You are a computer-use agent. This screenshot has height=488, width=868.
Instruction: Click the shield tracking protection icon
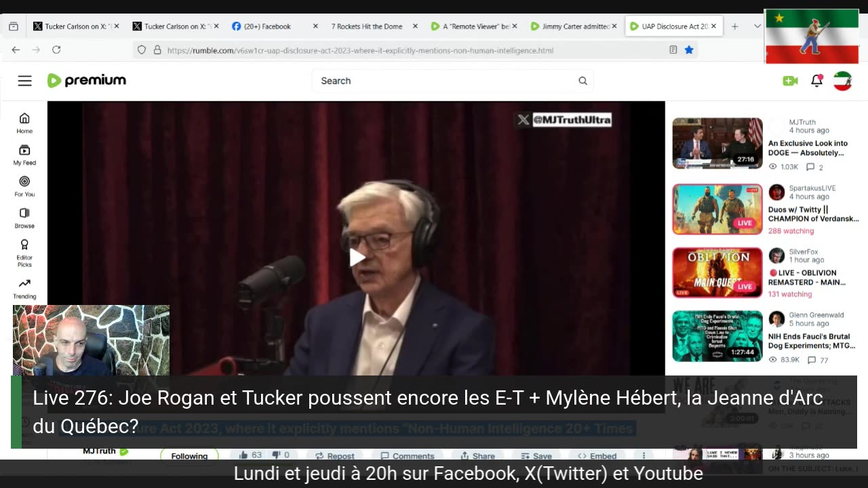141,49
